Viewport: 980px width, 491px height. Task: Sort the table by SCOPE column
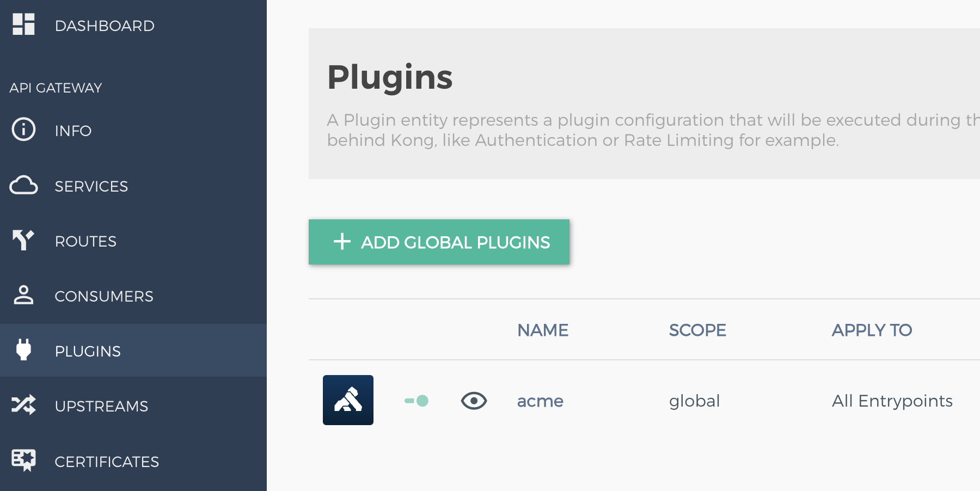(697, 330)
